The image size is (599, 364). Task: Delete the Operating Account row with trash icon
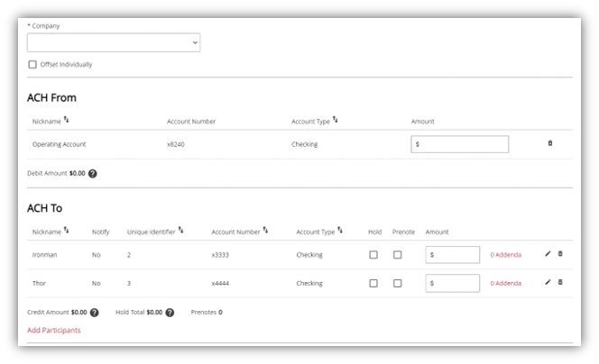550,143
